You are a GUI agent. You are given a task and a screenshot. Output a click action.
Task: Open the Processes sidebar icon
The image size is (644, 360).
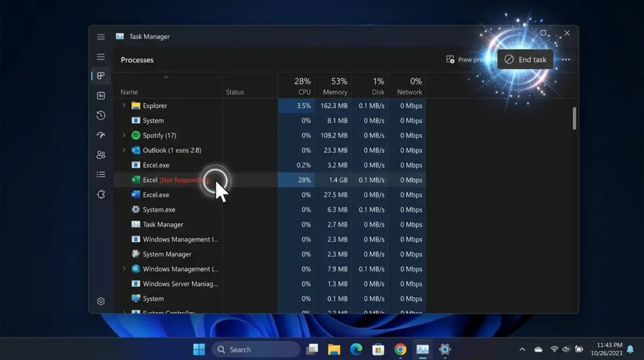[101, 76]
